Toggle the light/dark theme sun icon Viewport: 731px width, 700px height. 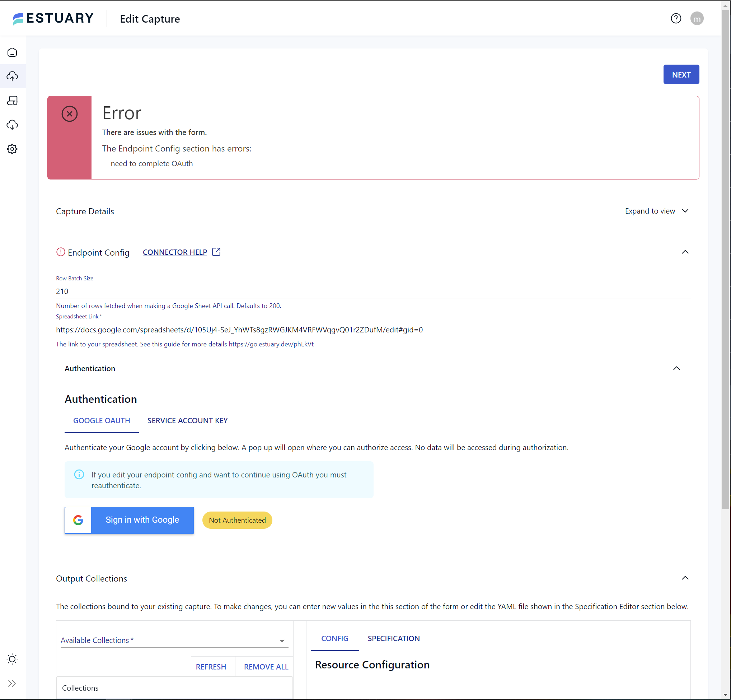tap(12, 659)
